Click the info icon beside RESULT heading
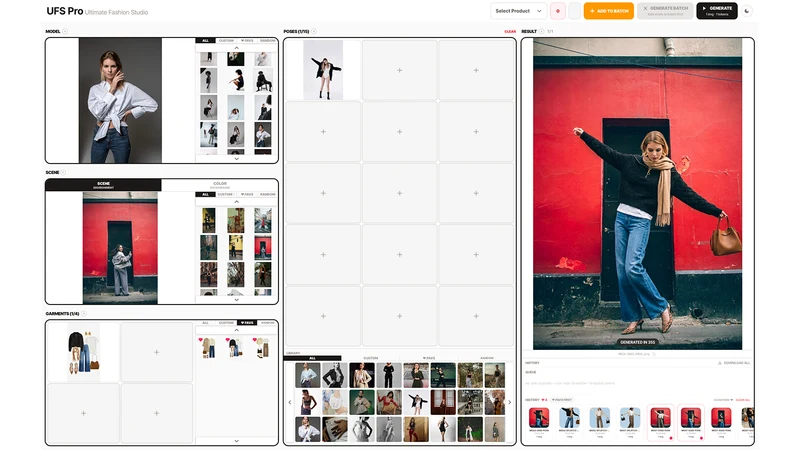Screen dimensions: 800x450 point(541,32)
